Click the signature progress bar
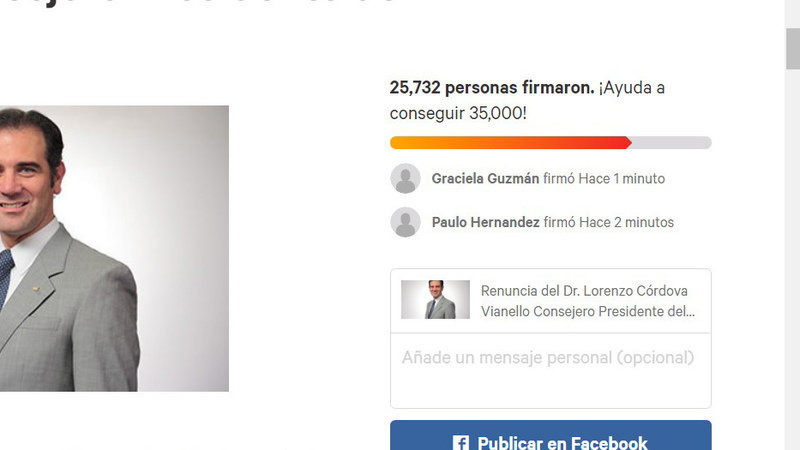The image size is (800, 450). 551,143
